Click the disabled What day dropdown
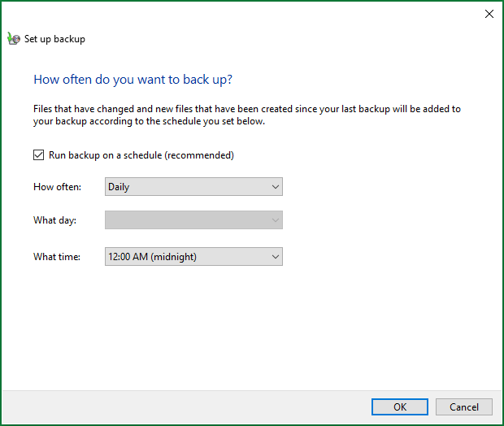The height and width of the screenshot is (426, 504). (x=193, y=220)
